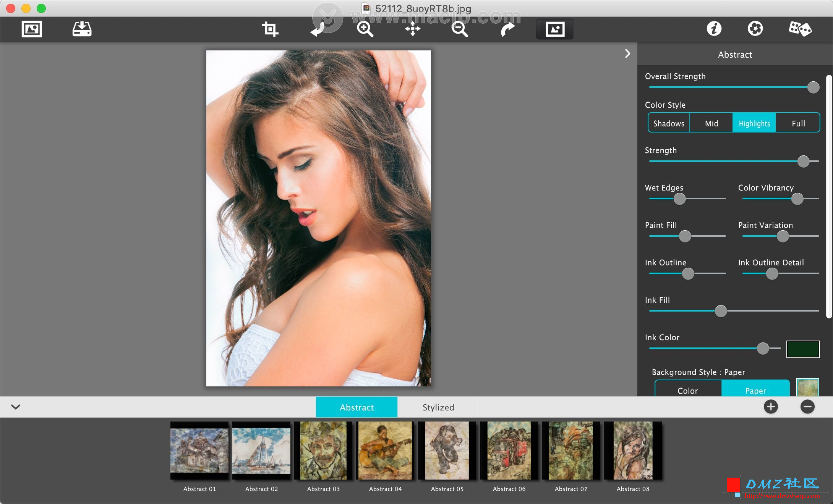This screenshot has width=833, height=504.
Task: Click the portrait photo in canvas
Action: (318, 218)
